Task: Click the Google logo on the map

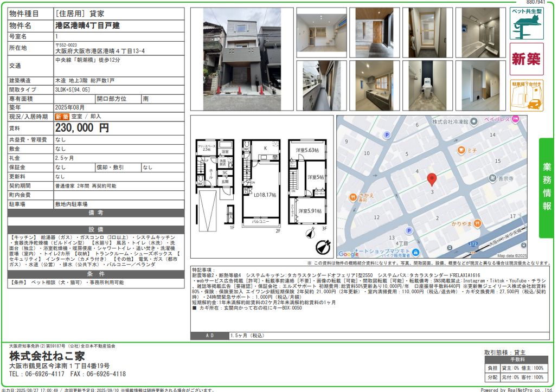Action: point(348,254)
